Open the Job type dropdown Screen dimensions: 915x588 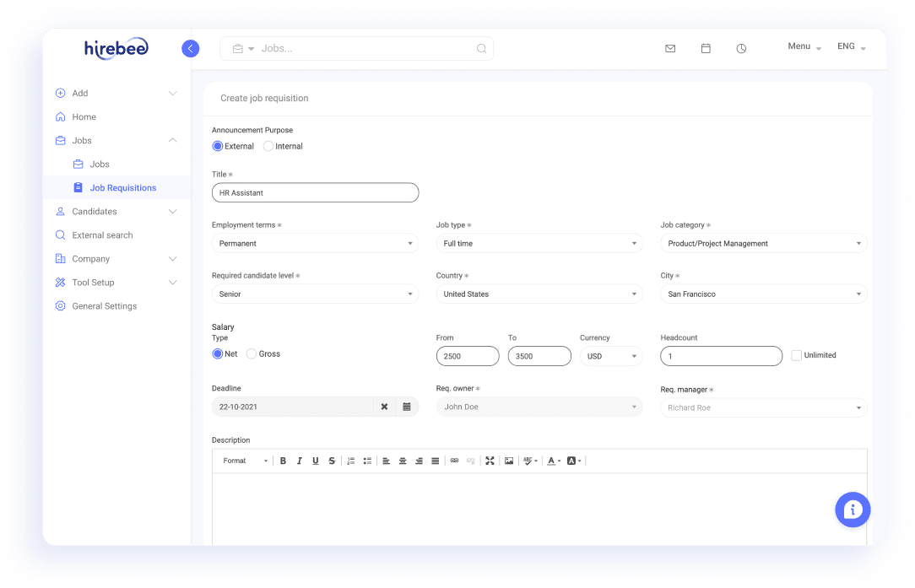pyautogui.click(x=539, y=243)
